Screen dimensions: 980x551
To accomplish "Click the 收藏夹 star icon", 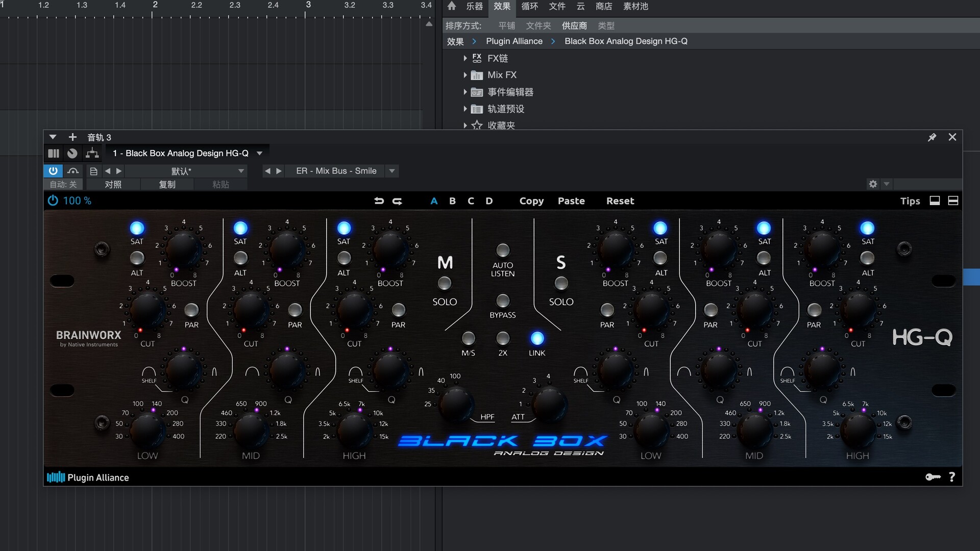I will coord(477,125).
